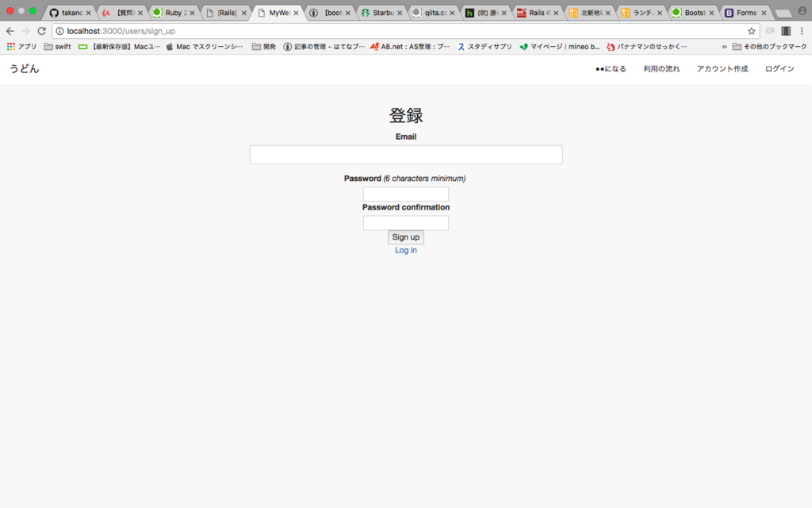Click the Sign up button
812x508 pixels.
tap(406, 237)
